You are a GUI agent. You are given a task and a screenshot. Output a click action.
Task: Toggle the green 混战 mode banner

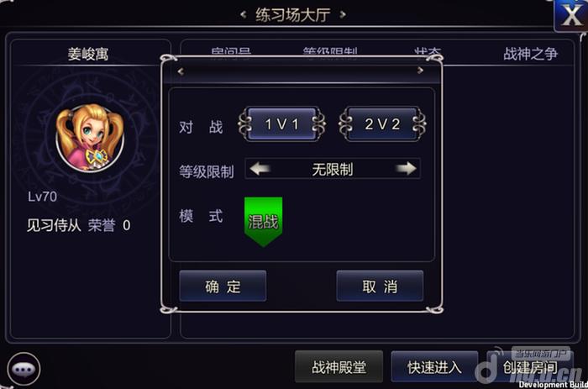coord(263,221)
